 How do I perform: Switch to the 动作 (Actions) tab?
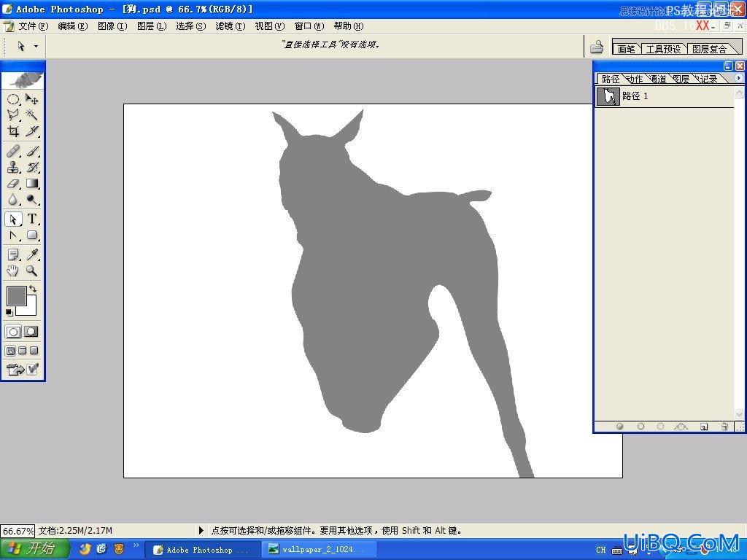(635, 79)
